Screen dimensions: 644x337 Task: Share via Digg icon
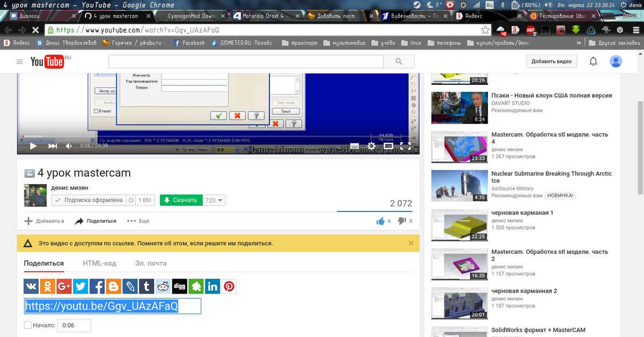point(180,287)
